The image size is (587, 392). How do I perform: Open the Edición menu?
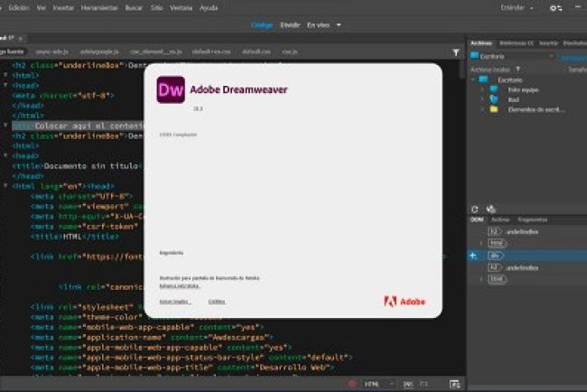point(19,7)
